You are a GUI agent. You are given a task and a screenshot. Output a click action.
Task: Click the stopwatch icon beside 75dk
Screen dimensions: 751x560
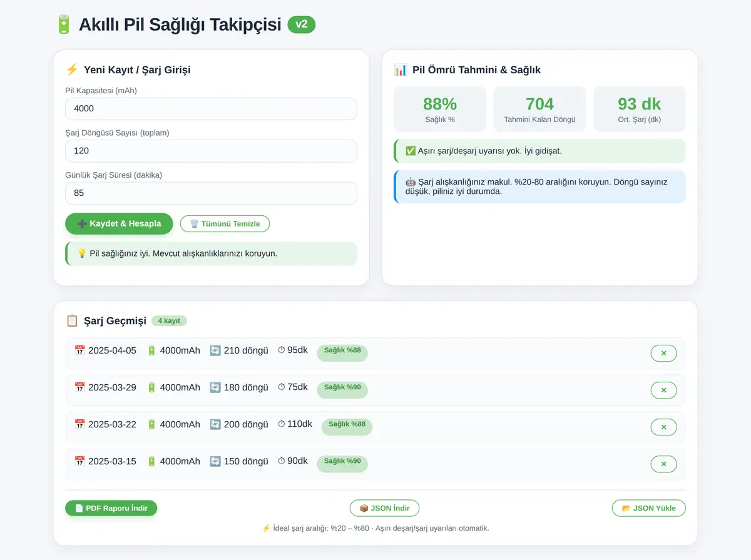(282, 387)
